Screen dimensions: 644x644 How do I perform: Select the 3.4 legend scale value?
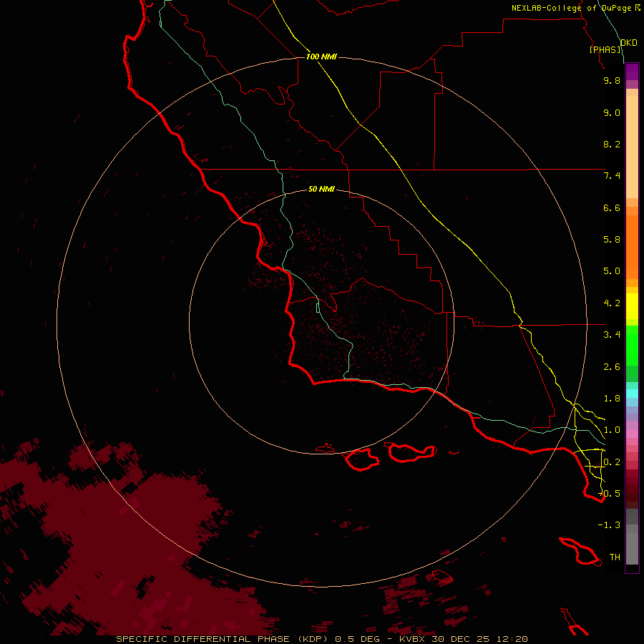point(612,335)
